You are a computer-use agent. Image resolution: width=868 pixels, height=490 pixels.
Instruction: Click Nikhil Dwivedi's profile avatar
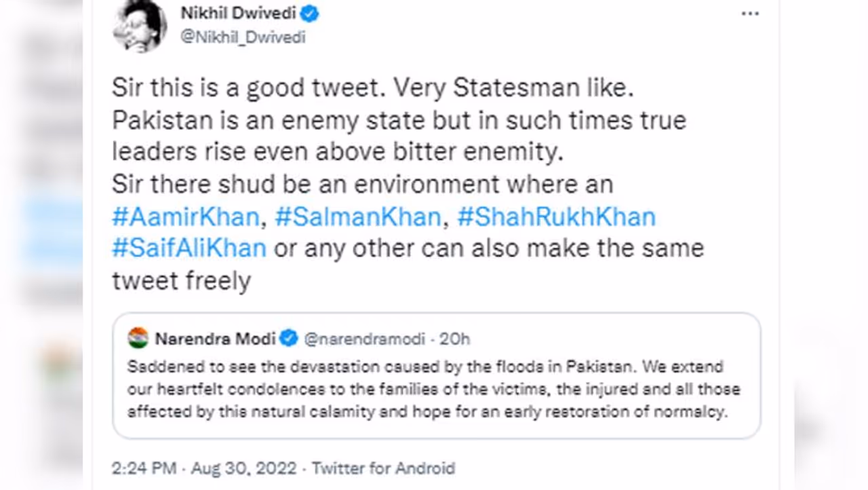coord(140,26)
